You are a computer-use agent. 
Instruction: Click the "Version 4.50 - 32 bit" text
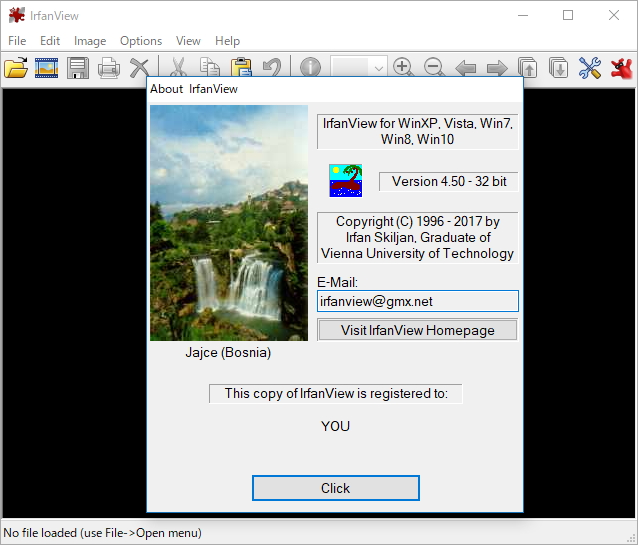coord(449,181)
